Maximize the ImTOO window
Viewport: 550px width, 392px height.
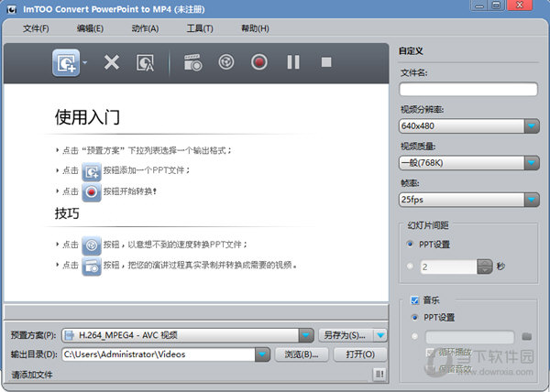coord(496,5)
